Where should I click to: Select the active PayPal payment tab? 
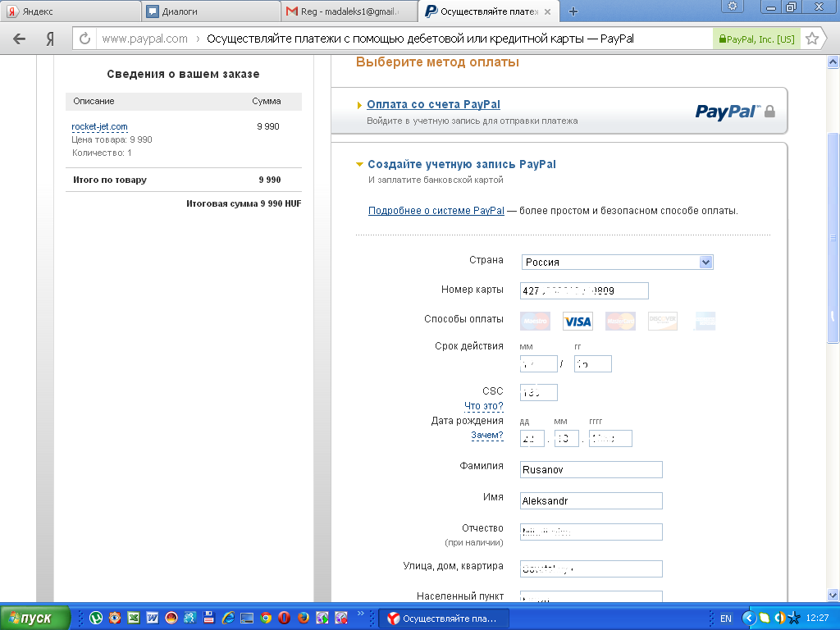[x=489, y=11]
